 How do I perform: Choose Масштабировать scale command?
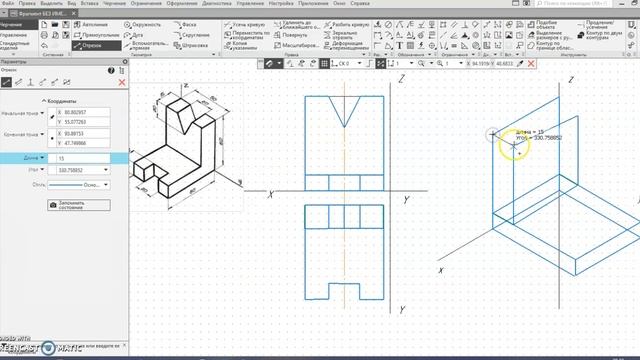coord(296,45)
